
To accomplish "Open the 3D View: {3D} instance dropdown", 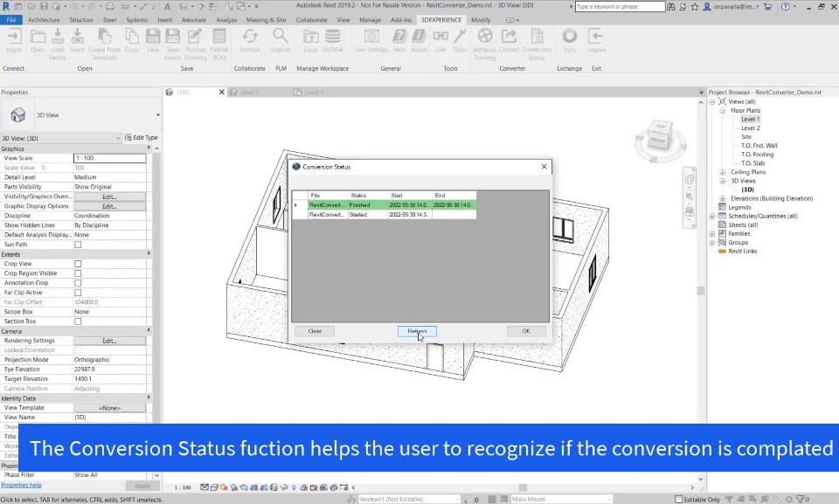I will pyautogui.click(x=118, y=138).
